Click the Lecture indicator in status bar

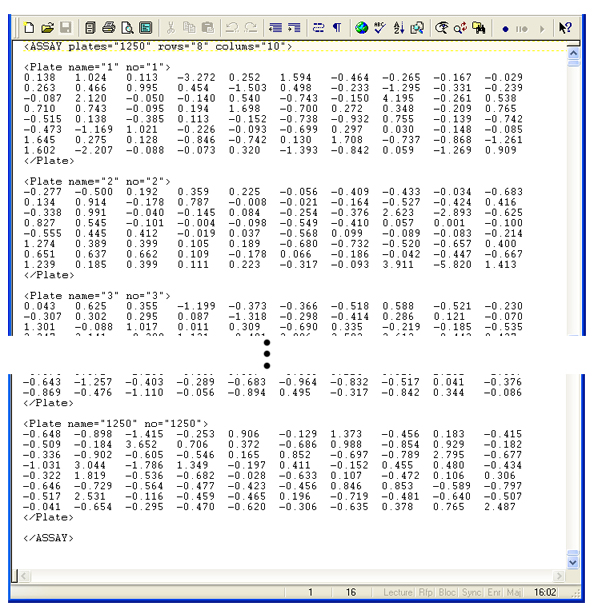point(397,592)
